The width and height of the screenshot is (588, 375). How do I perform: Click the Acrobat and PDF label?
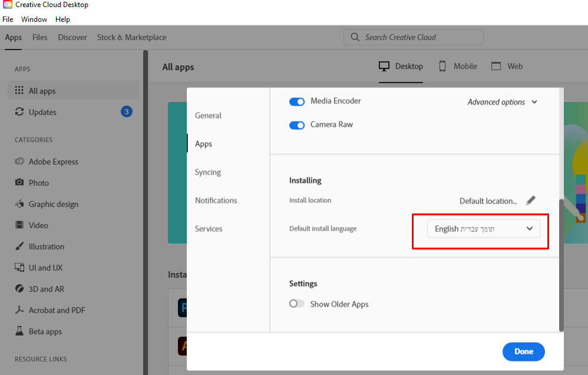tap(57, 310)
